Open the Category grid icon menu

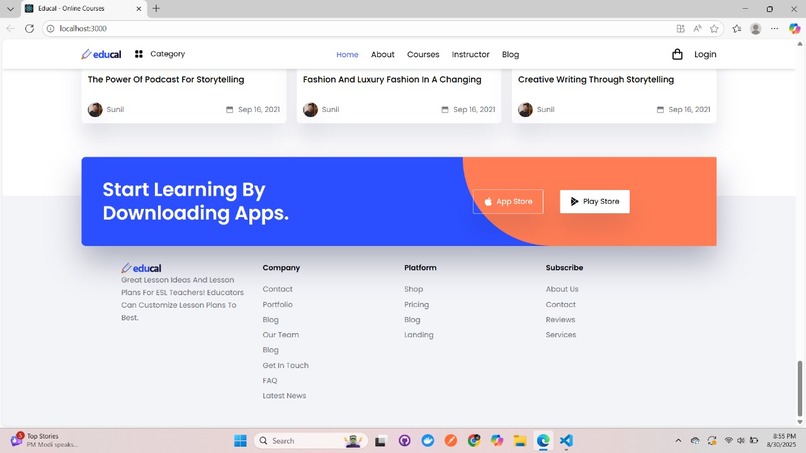[139, 54]
